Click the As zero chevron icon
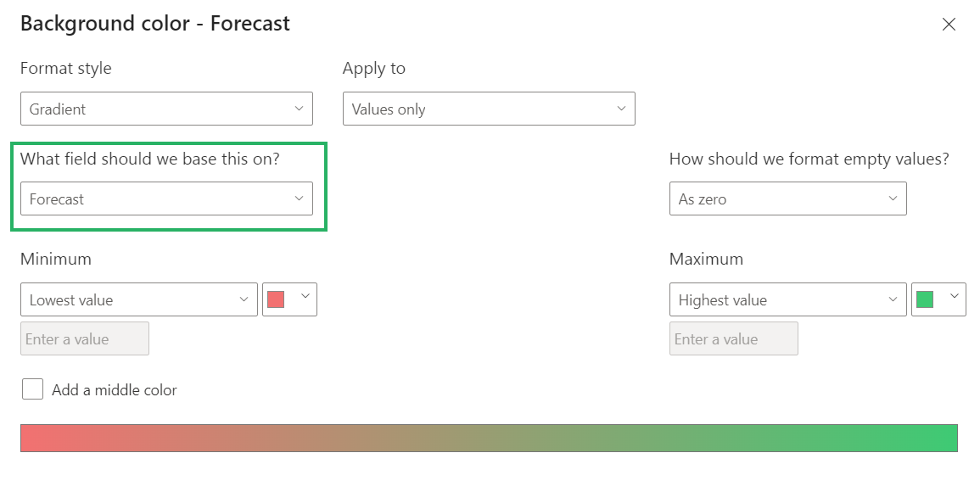This screenshot has height=492, width=980. pyautogui.click(x=893, y=198)
